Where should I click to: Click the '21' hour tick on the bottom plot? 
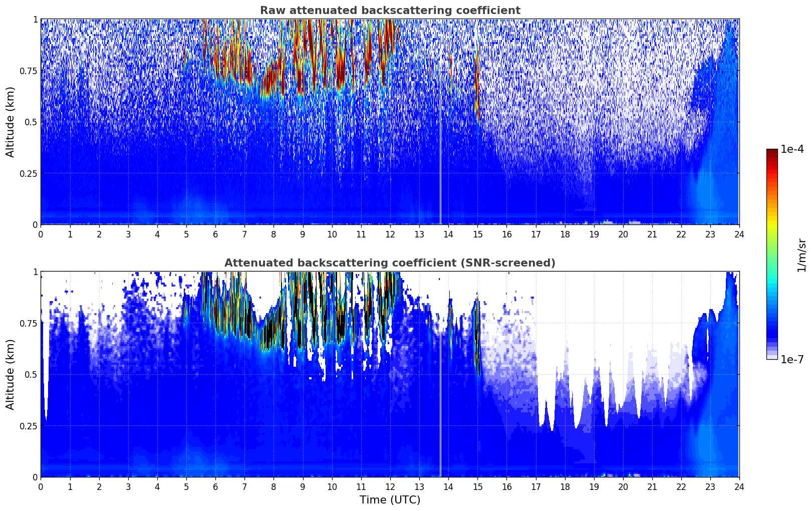pos(652,486)
